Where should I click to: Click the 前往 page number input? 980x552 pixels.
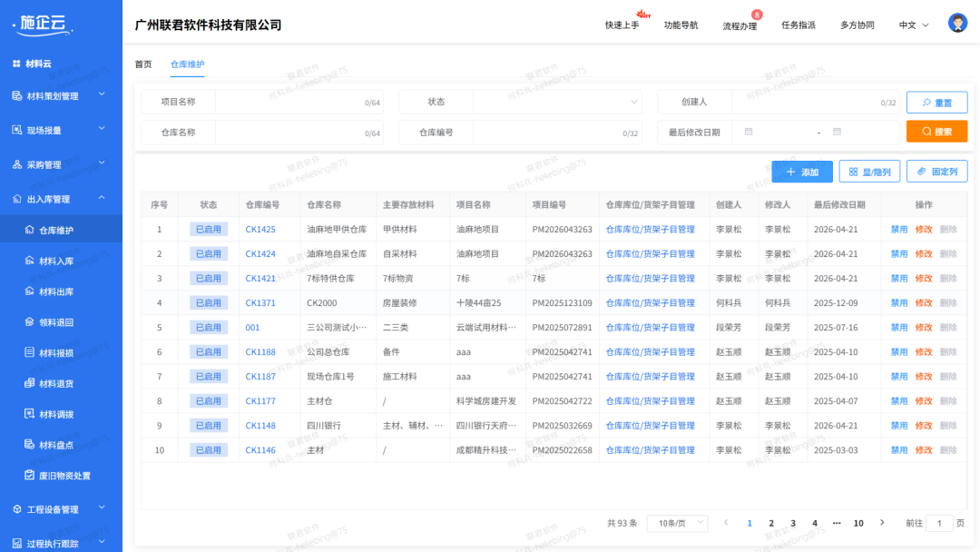pyautogui.click(x=939, y=523)
